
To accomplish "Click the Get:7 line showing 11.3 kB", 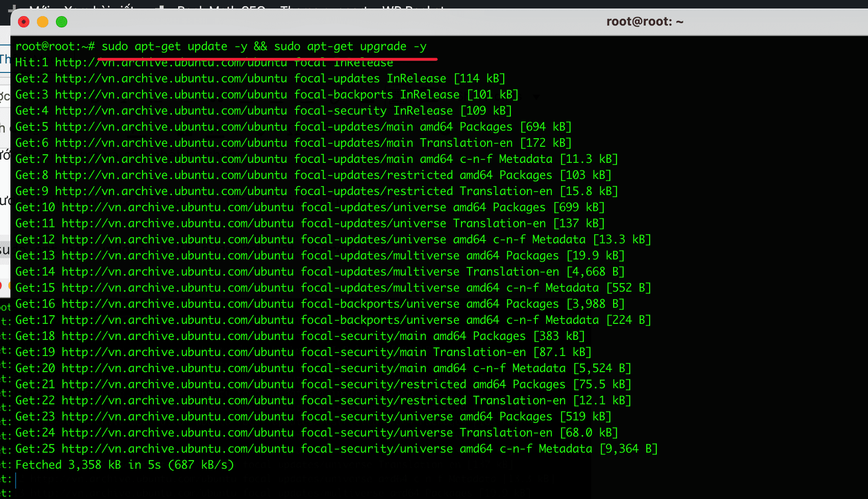I will [316, 159].
